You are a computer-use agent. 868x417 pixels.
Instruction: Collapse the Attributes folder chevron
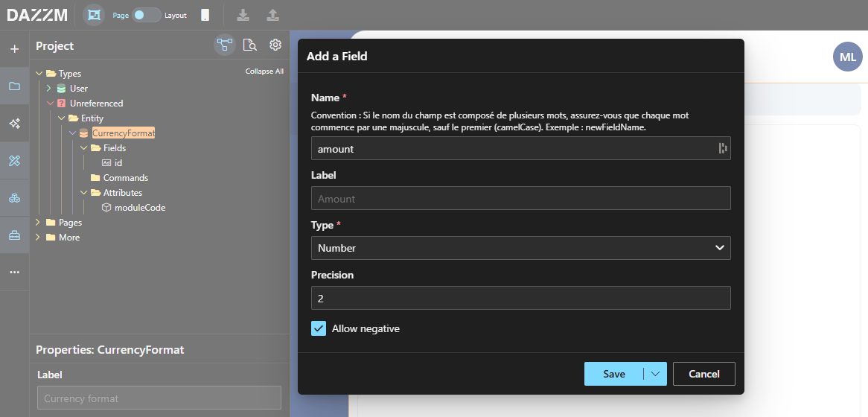(x=83, y=193)
